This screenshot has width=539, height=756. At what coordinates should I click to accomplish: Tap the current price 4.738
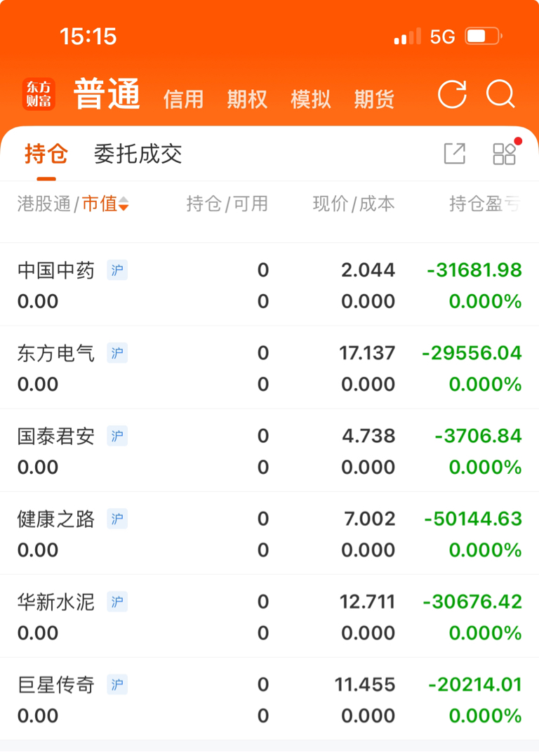(x=369, y=436)
